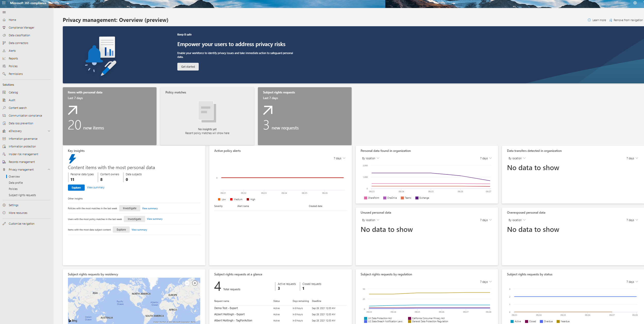Click the Alerts triangle icon in sidebar
Viewport: 644px width, 324px height.
click(4, 51)
